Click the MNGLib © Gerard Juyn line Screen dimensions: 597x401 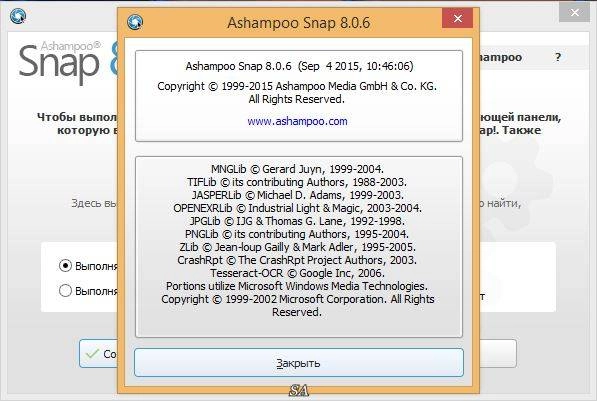pyautogui.click(x=297, y=169)
